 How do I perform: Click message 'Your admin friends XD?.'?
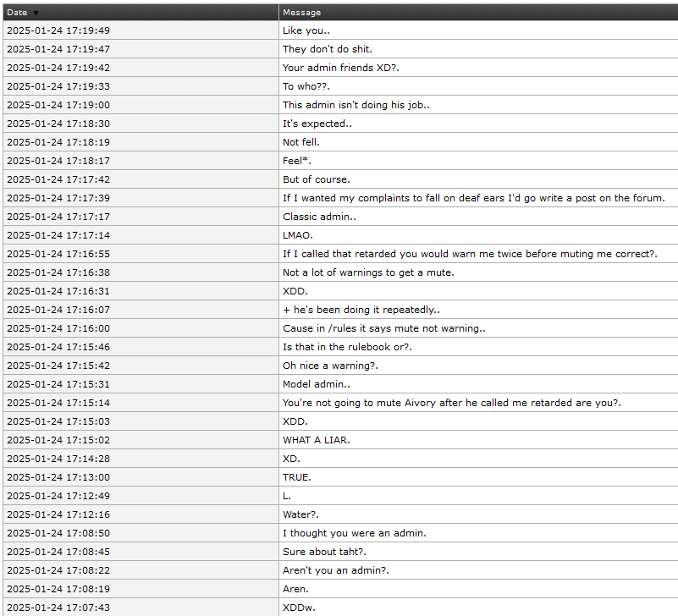click(341, 68)
